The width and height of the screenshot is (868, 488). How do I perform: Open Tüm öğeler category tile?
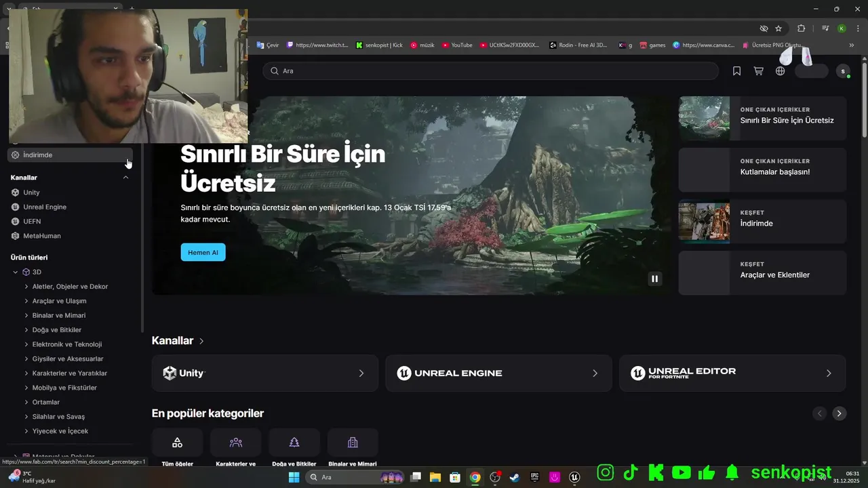point(177,447)
